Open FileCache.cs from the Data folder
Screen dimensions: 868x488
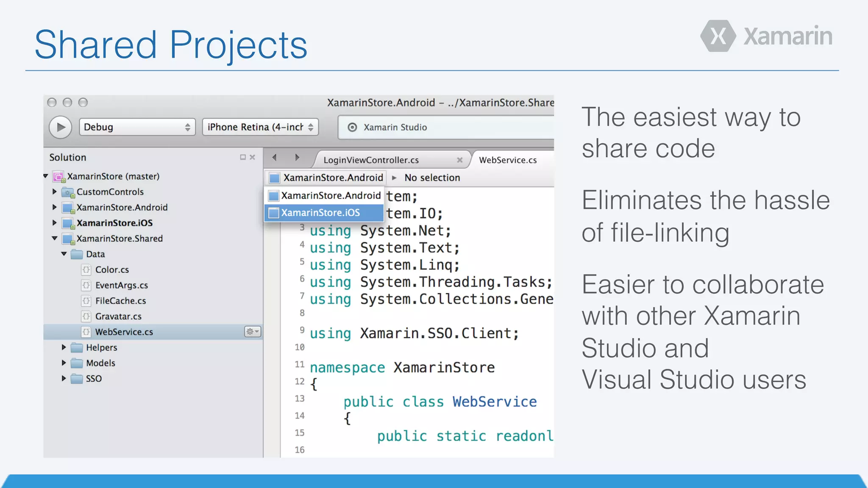click(x=120, y=301)
